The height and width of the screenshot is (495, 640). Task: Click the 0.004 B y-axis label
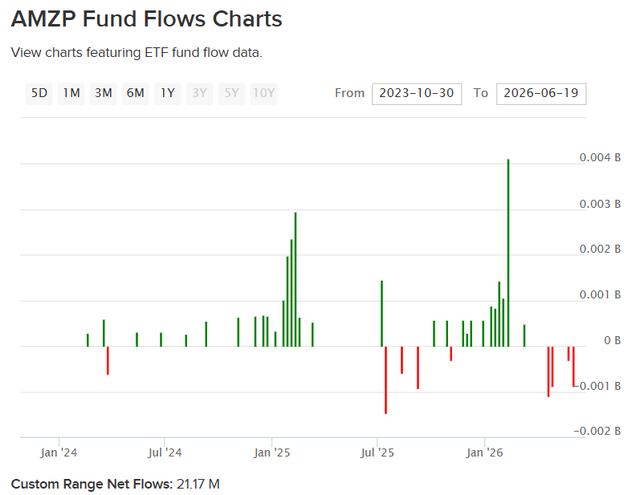600,158
